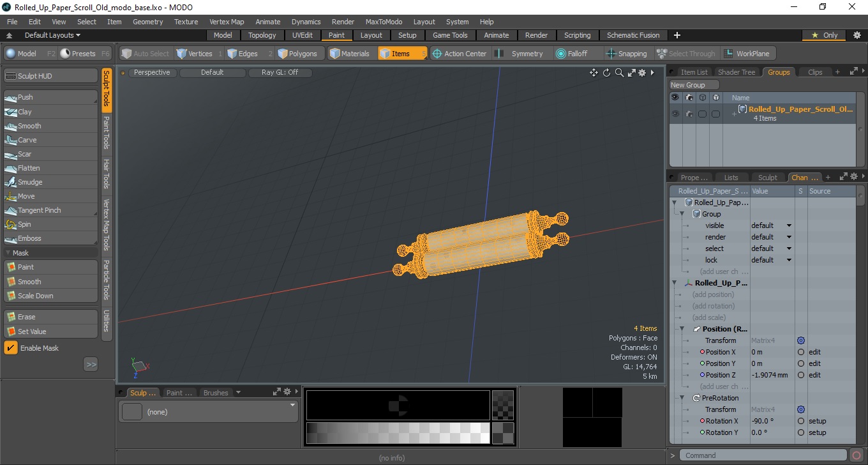Viewport: 868px width, 465px height.
Task: Open the Geometry menu
Action: pyautogui.click(x=147, y=22)
